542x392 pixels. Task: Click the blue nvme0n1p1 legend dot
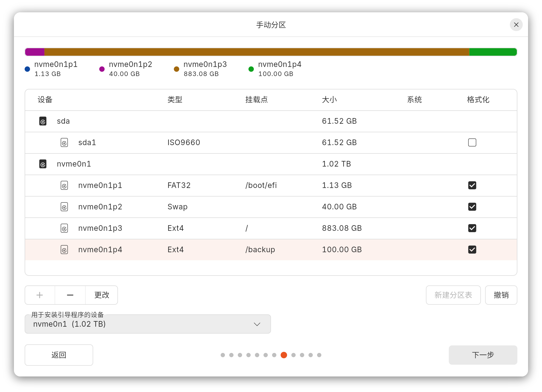[x=27, y=69]
